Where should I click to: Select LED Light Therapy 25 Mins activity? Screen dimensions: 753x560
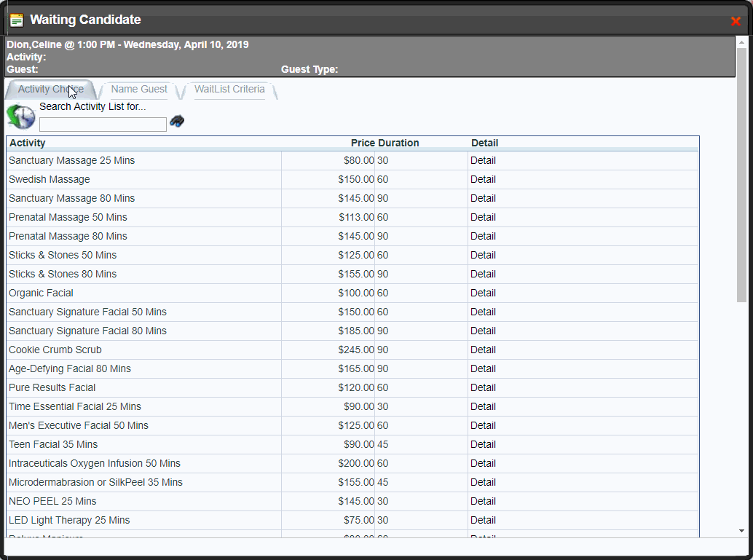(x=69, y=520)
